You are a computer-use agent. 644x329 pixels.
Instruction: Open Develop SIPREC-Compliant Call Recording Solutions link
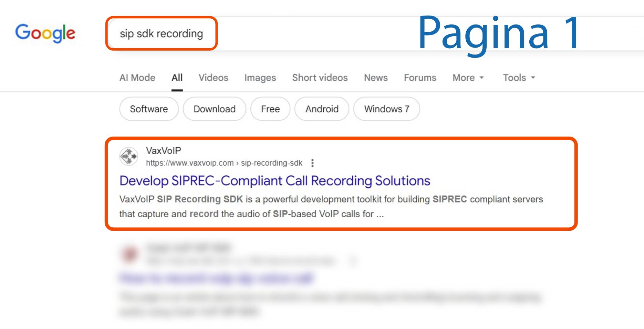click(274, 181)
